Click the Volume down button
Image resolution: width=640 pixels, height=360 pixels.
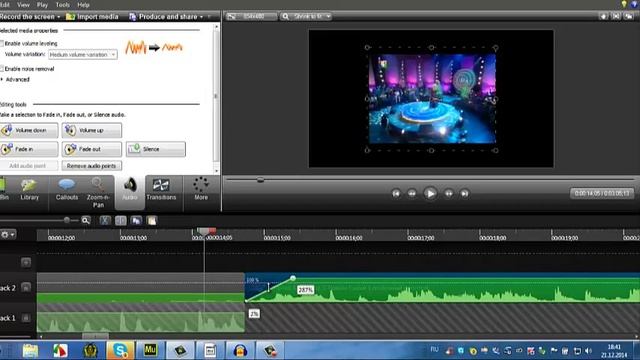29,130
